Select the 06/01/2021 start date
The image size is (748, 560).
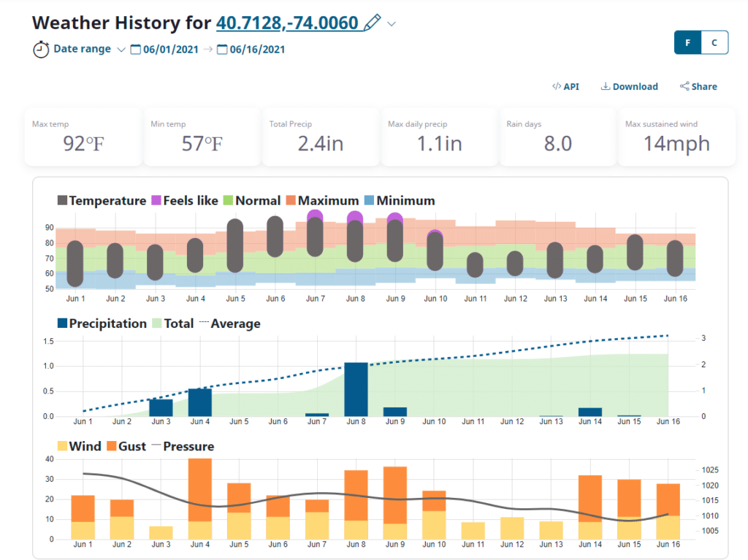(169, 50)
